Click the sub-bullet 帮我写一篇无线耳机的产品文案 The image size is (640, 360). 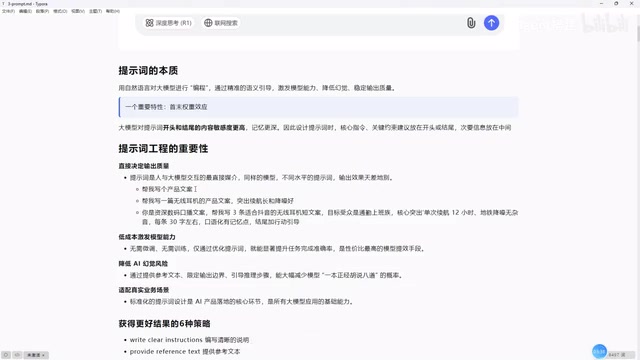pos(218,201)
